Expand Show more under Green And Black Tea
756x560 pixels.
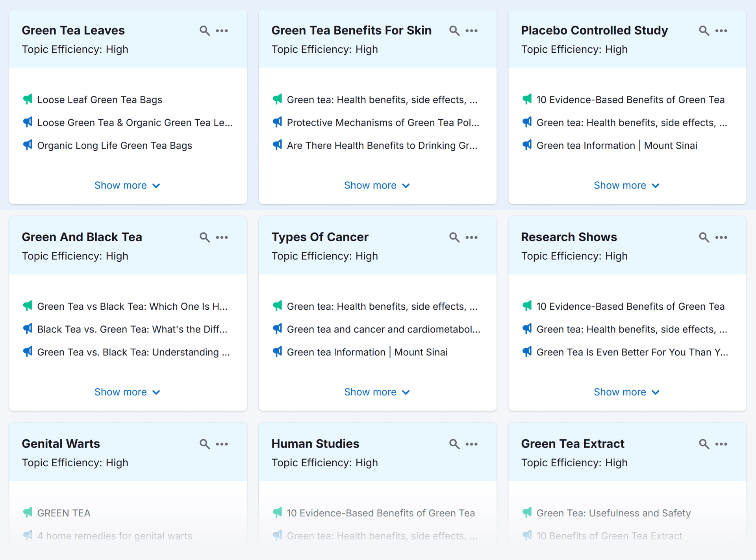tap(127, 392)
